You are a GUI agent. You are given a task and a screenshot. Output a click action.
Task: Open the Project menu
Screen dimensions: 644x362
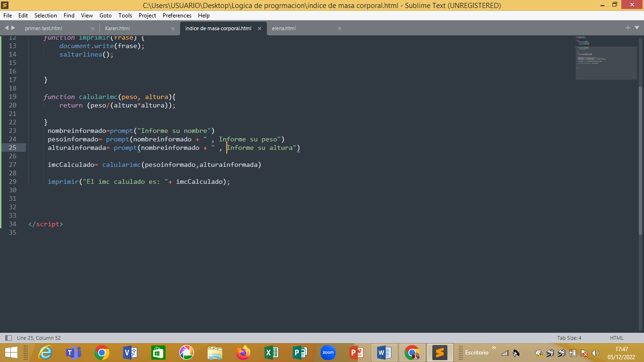(x=148, y=16)
